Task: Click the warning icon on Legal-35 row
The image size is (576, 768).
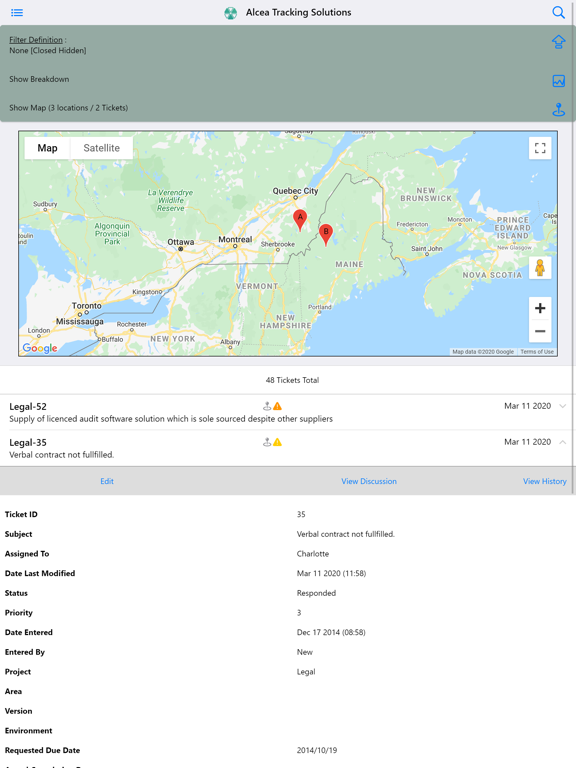Action: pyautogui.click(x=277, y=442)
